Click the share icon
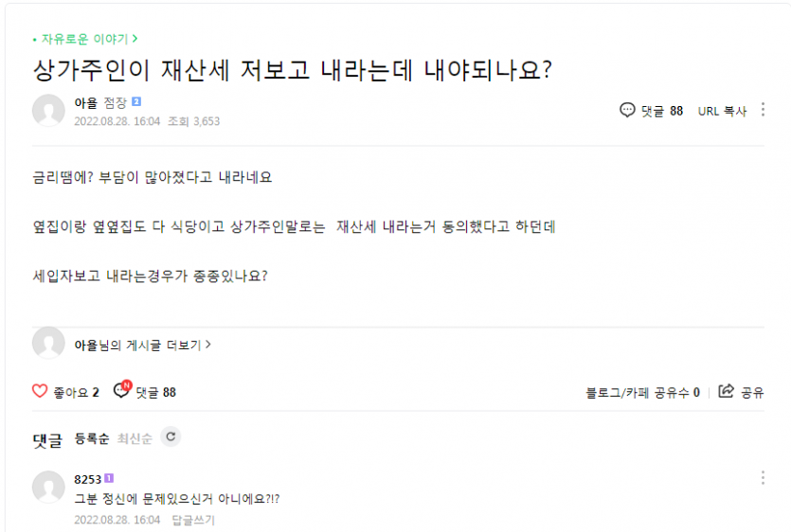This screenshot has width=791, height=532. (727, 391)
